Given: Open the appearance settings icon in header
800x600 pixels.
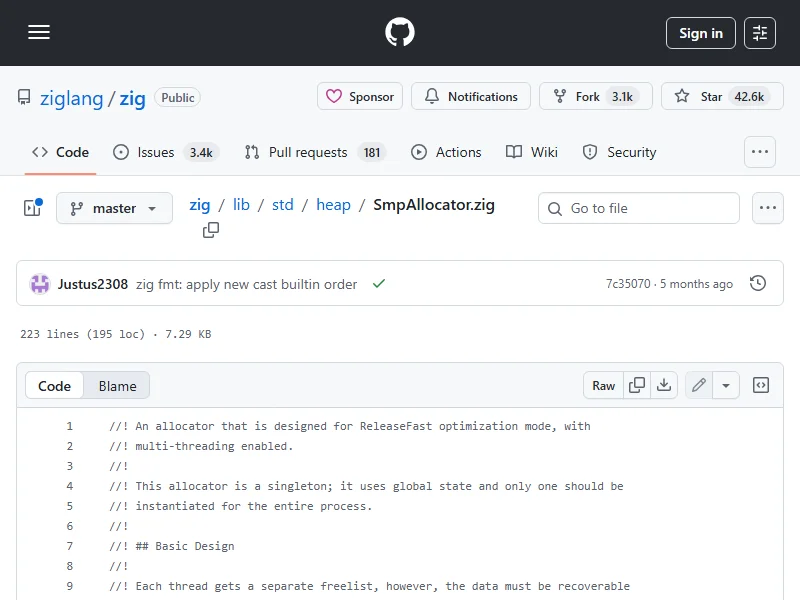Looking at the screenshot, I should pos(761,33).
